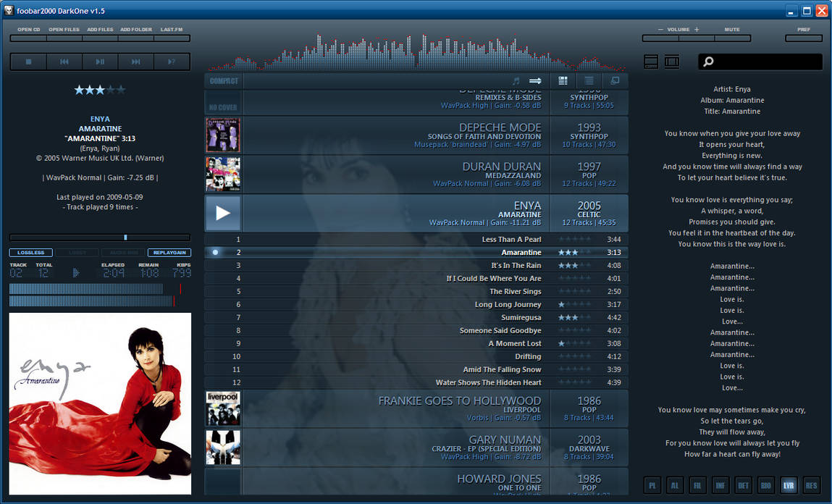
Task: Expand the Frankie Goes To Hollywood Liverpool album
Action: click(x=222, y=408)
